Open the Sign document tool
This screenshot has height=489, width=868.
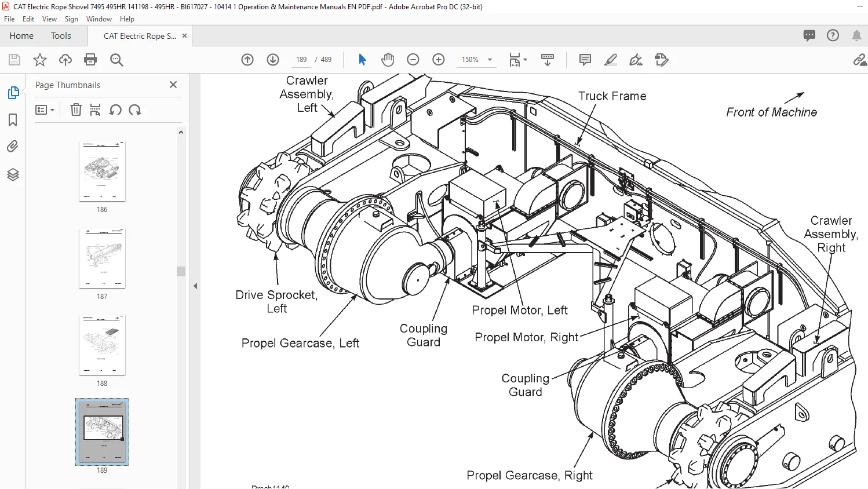click(636, 60)
